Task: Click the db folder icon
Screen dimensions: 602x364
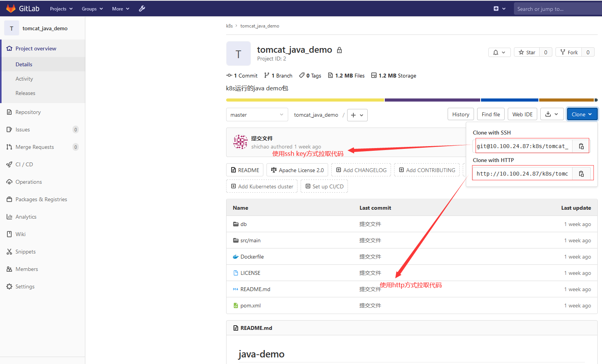Action: (235, 224)
